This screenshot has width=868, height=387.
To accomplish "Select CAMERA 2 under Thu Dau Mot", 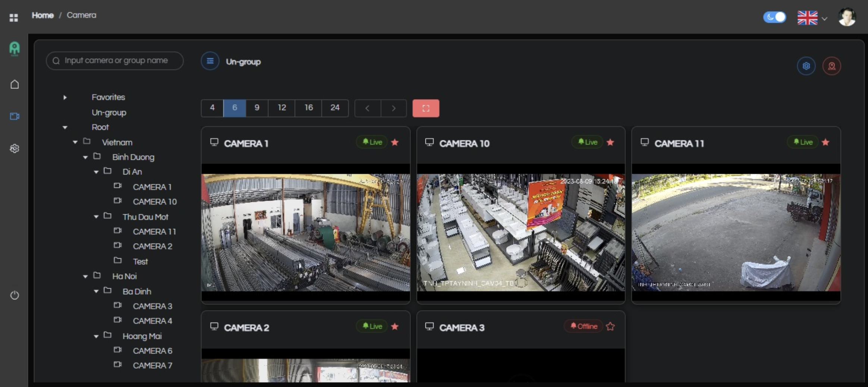I will point(152,246).
